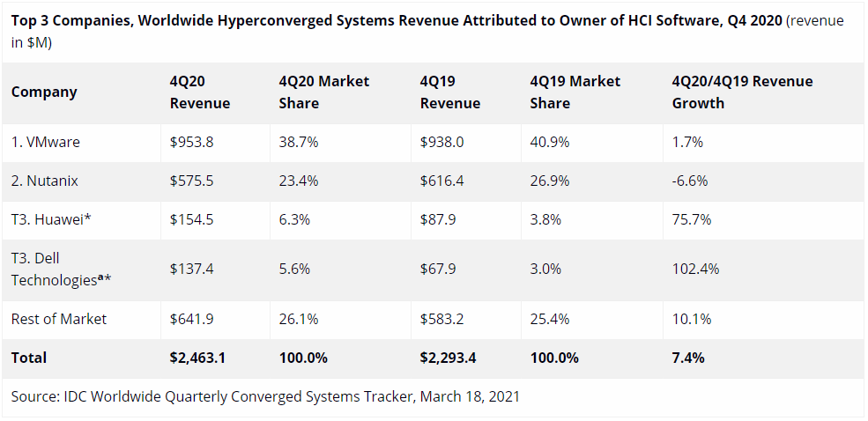The image size is (868, 421).
Task: Click the IDC source citation line
Action: coord(265,396)
